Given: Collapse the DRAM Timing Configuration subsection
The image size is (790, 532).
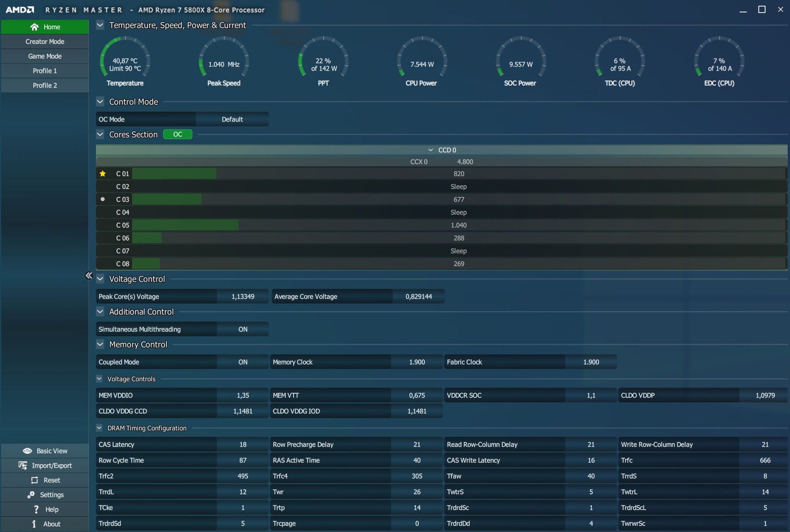Looking at the screenshot, I should [99, 428].
